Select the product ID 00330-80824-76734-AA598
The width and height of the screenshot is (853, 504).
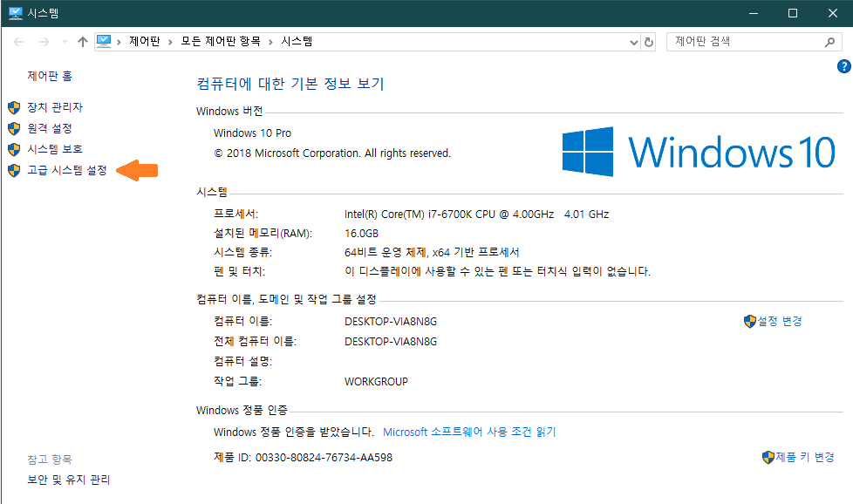324,457
